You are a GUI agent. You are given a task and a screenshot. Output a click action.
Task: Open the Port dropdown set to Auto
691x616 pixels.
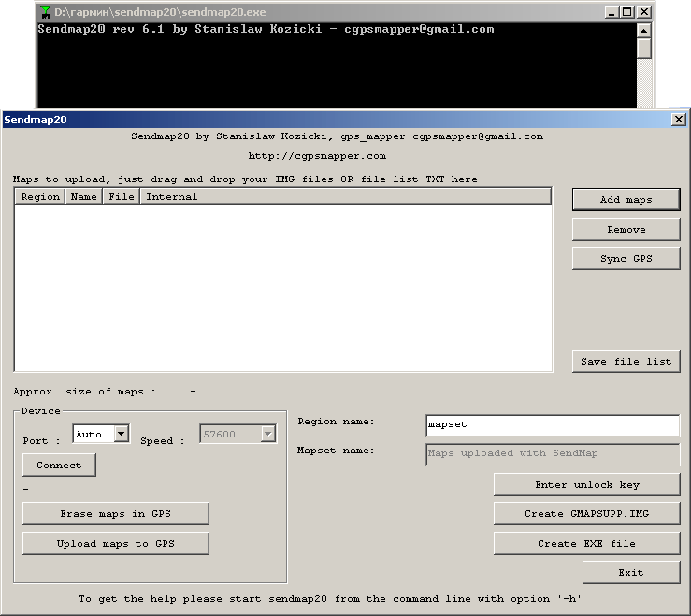point(121,434)
